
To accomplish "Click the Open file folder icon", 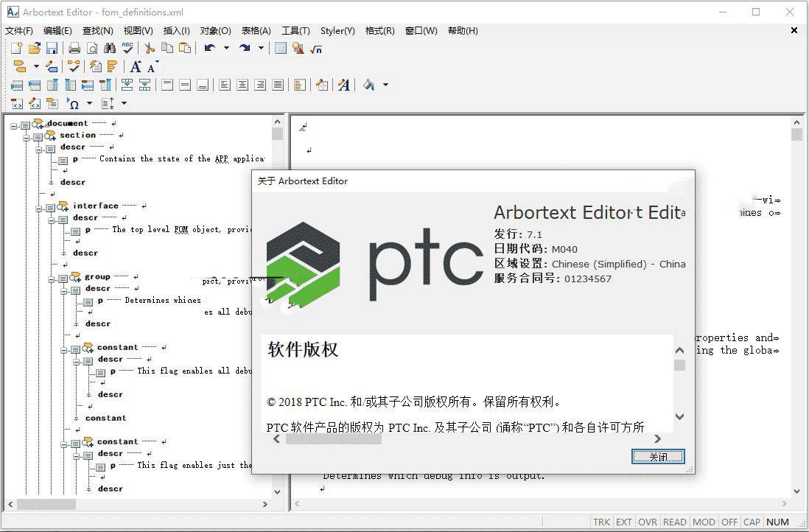I will tap(34, 49).
